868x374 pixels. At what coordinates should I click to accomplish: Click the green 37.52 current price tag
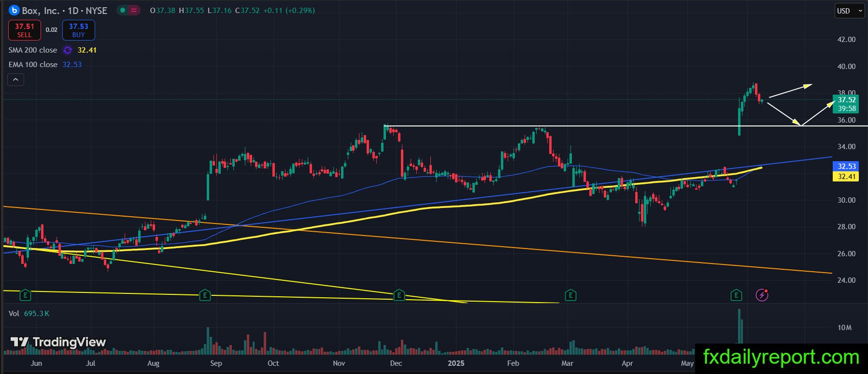click(847, 104)
